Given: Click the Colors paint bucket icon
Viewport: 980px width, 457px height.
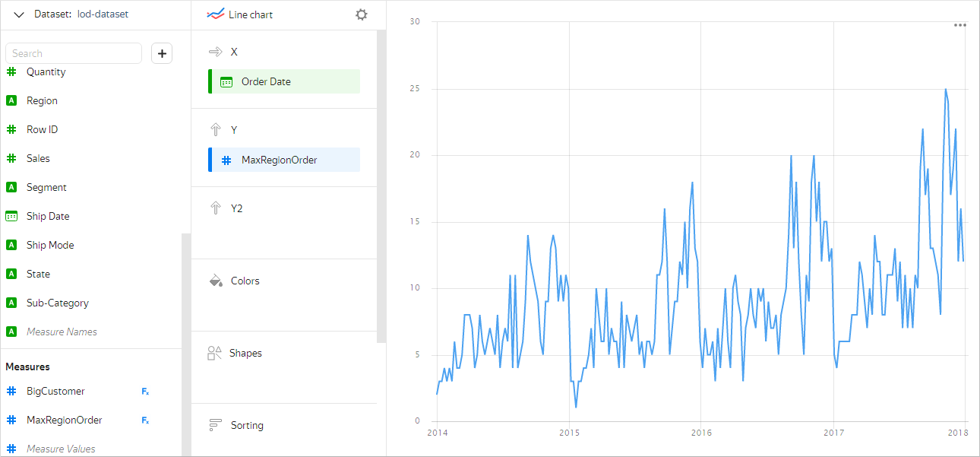Looking at the screenshot, I should point(215,281).
